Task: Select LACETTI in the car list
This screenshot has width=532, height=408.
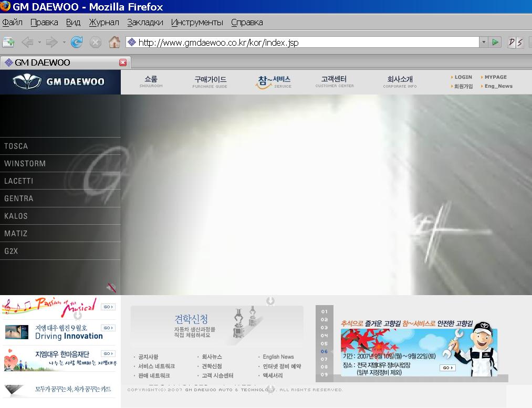Action: [x=60, y=181]
